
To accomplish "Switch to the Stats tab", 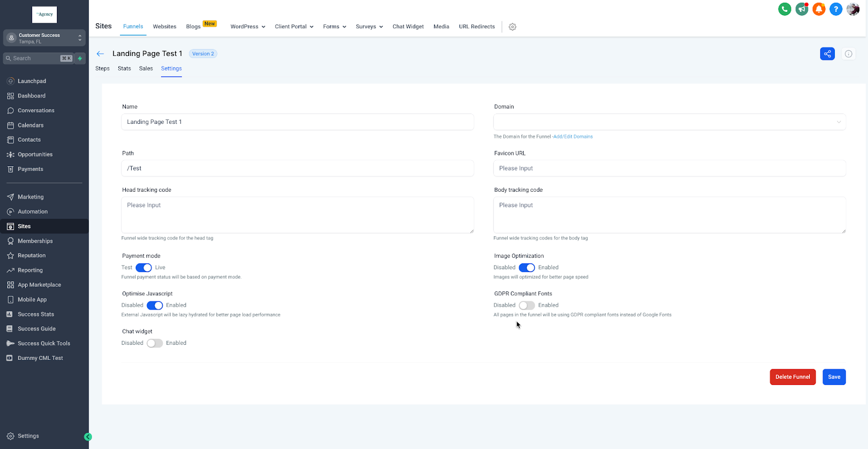I will tap(124, 68).
